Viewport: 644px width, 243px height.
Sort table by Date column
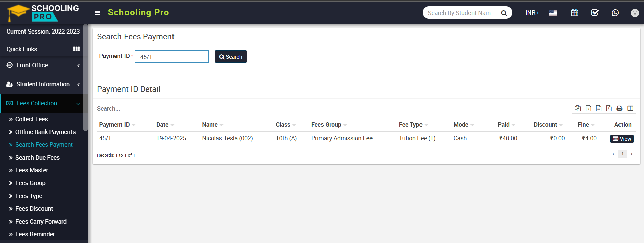tap(165, 125)
